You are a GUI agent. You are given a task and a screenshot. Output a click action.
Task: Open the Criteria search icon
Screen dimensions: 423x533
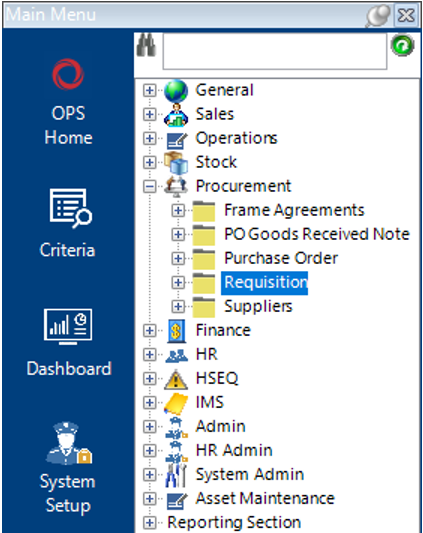(71, 208)
